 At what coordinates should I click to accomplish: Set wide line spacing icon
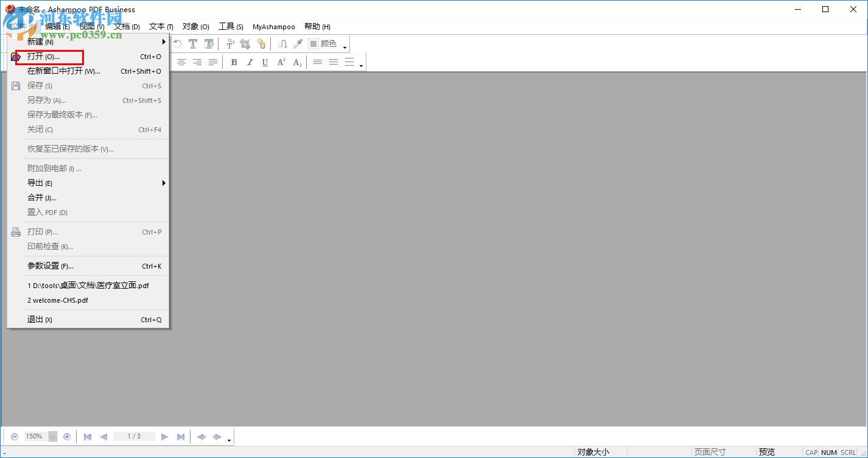pos(349,62)
